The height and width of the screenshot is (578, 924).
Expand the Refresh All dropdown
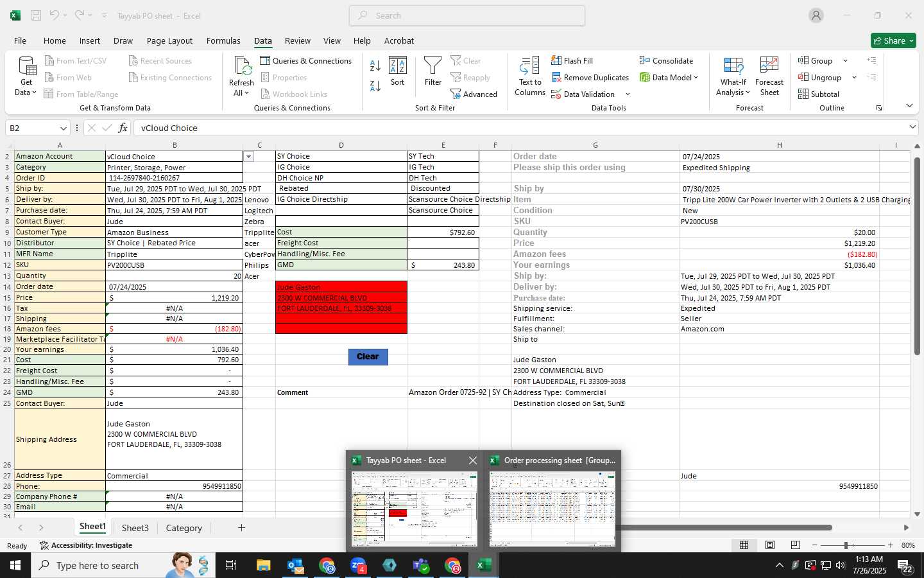click(247, 93)
